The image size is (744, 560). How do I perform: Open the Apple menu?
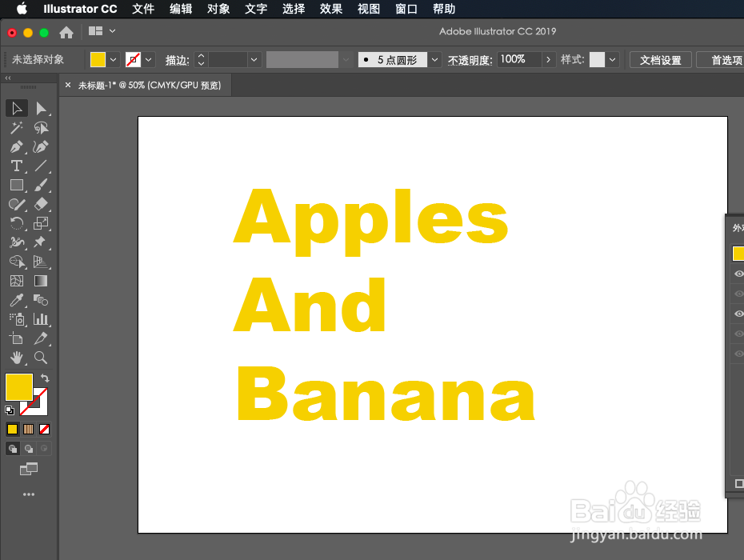click(x=22, y=9)
